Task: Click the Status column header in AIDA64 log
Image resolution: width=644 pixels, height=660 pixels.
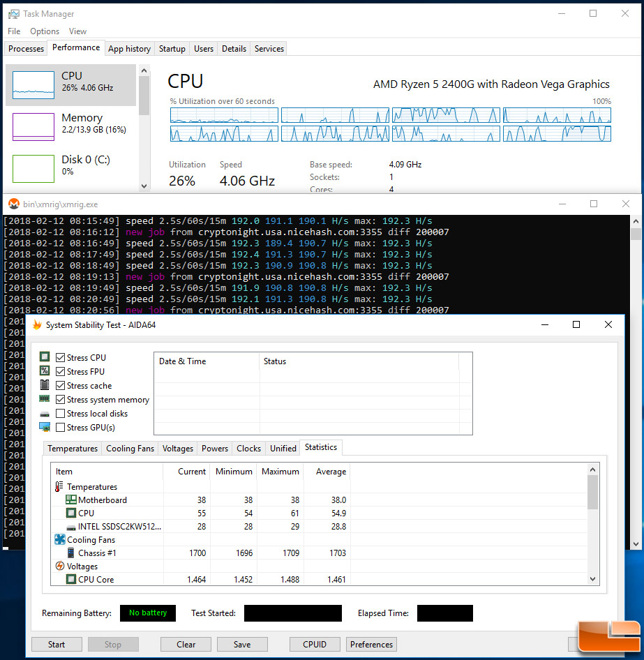Action: click(359, 361)
